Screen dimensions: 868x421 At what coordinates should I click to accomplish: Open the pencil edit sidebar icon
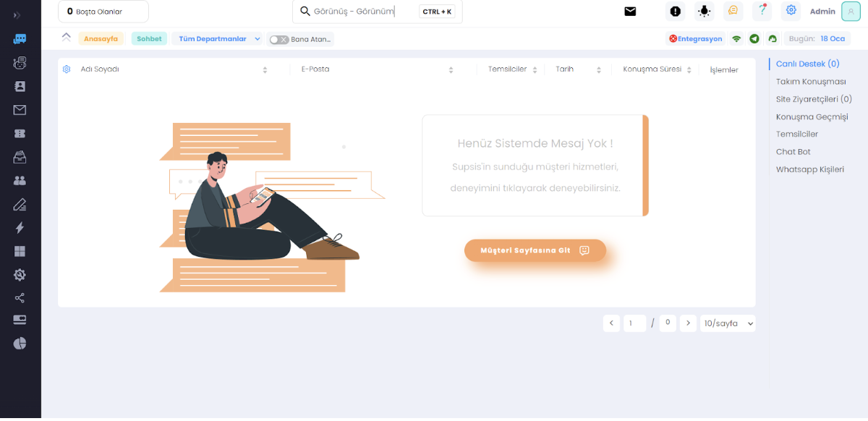pyautogui.click(x=20, y=204)
